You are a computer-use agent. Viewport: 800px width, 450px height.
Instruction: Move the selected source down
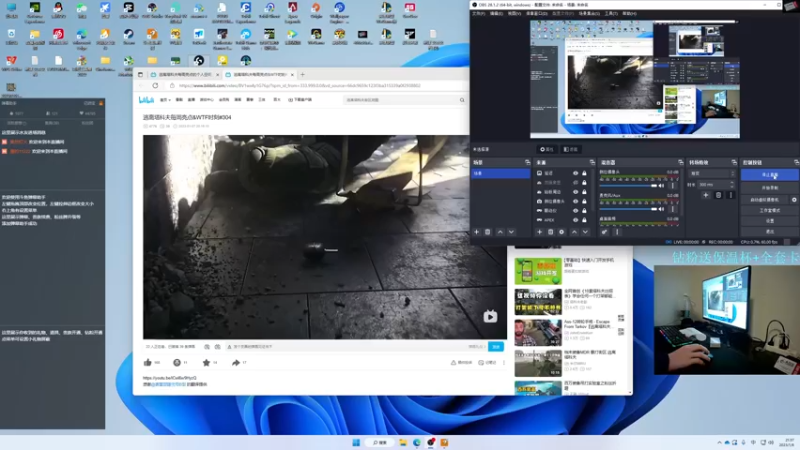coord(585,232)
